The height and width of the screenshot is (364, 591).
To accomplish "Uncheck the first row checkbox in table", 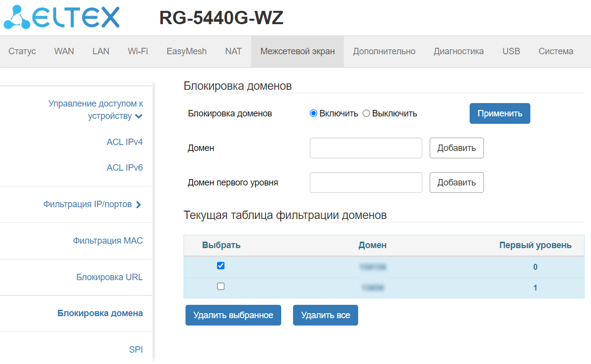I will [221, 265].
